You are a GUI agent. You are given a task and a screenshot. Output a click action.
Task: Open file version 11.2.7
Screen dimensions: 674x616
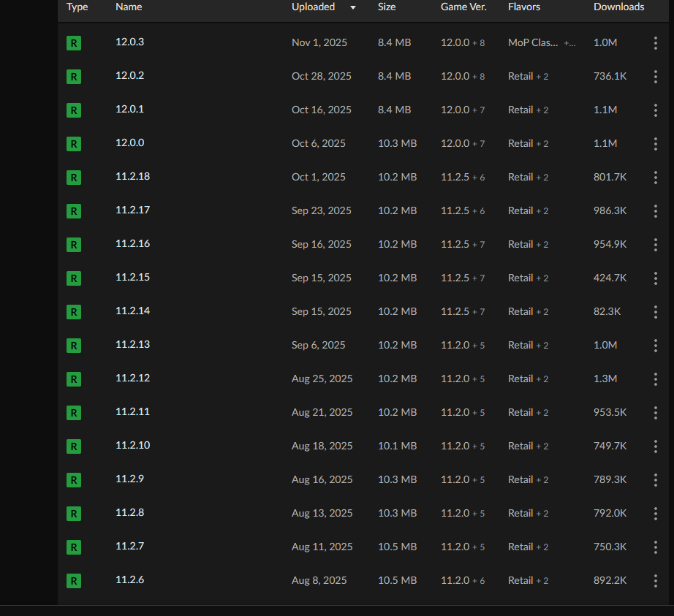(x=130, y=546)
